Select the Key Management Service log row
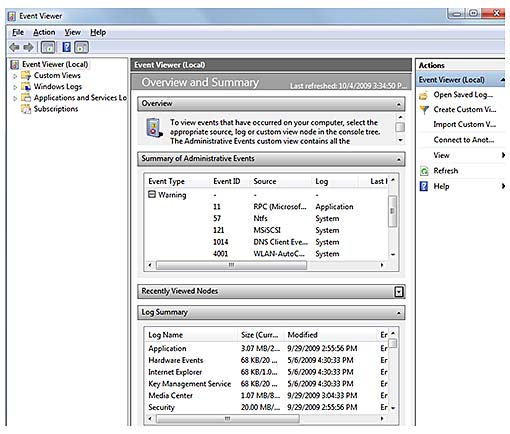Viewport: 510px width, 434px height. click(267, 384)
